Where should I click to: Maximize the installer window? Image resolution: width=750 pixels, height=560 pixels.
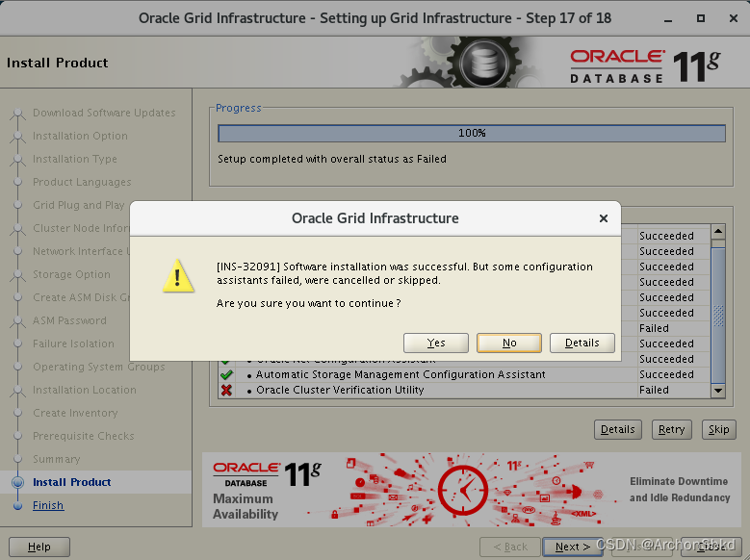coord(701,18)
